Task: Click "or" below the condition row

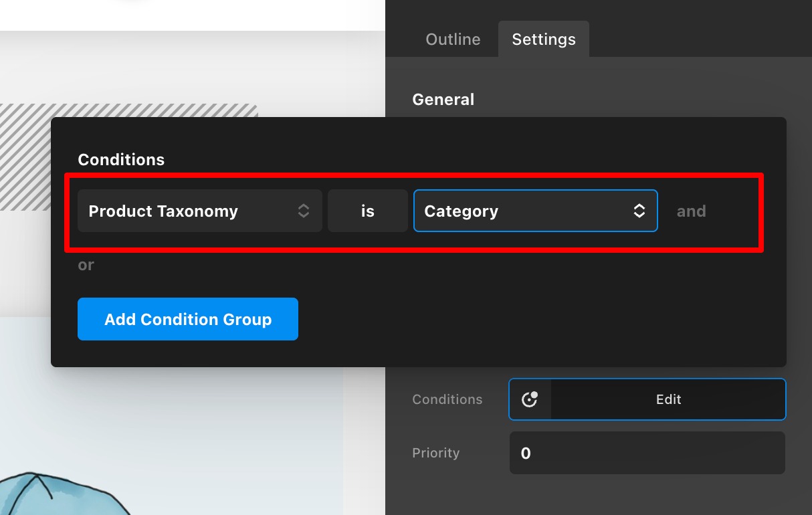Action: [86, 265]
